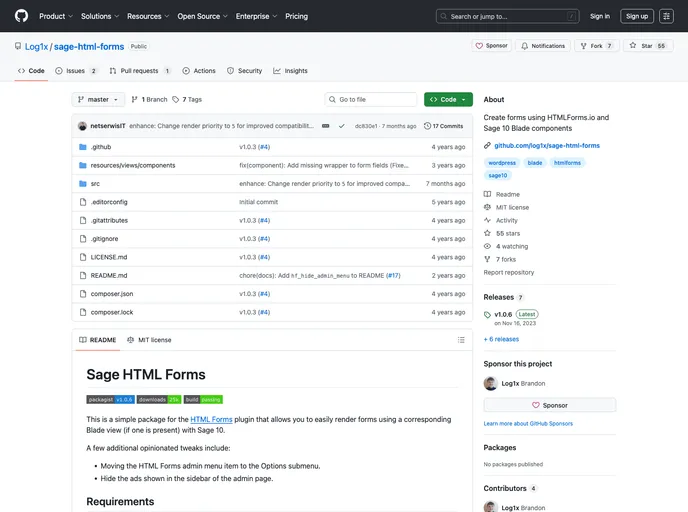Click the commit status checkmark icon
The width and height of the screenshot is (688, 512).
tap(341, 126)
